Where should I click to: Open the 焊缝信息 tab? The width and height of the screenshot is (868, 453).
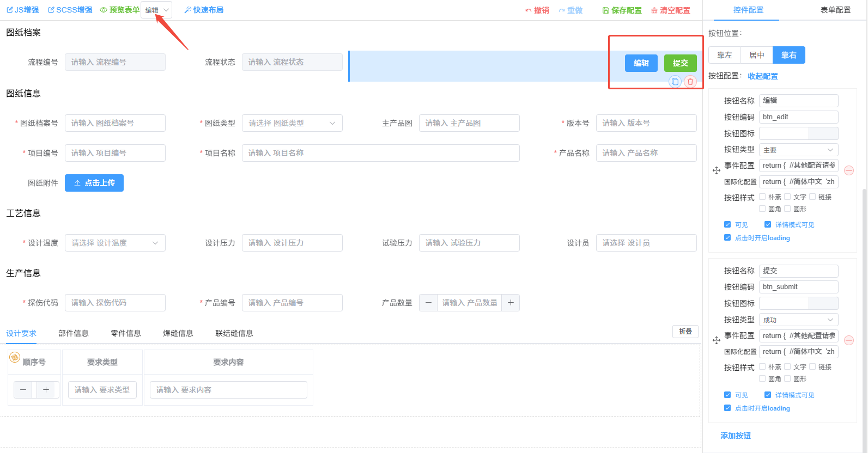[x=178, y=333]
